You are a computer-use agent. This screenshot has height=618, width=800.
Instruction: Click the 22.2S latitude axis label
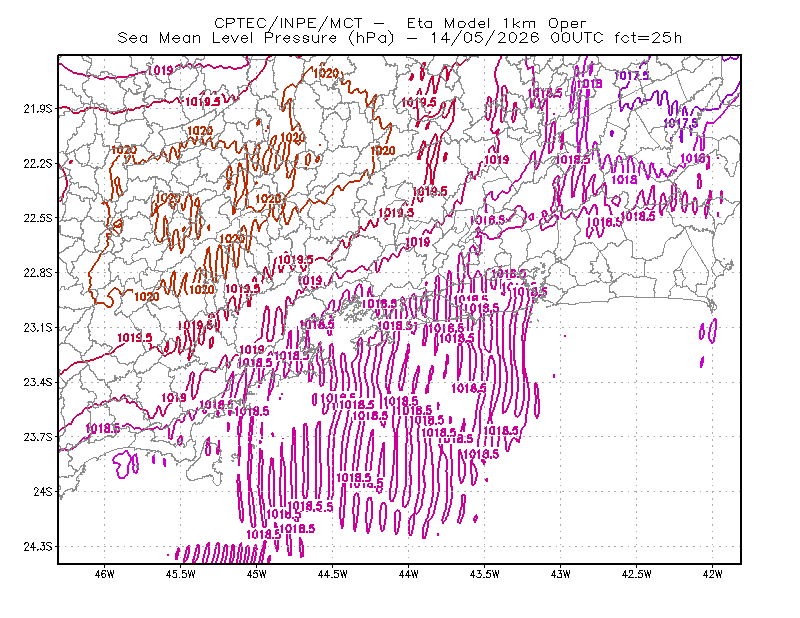click(x=38, y=163)
